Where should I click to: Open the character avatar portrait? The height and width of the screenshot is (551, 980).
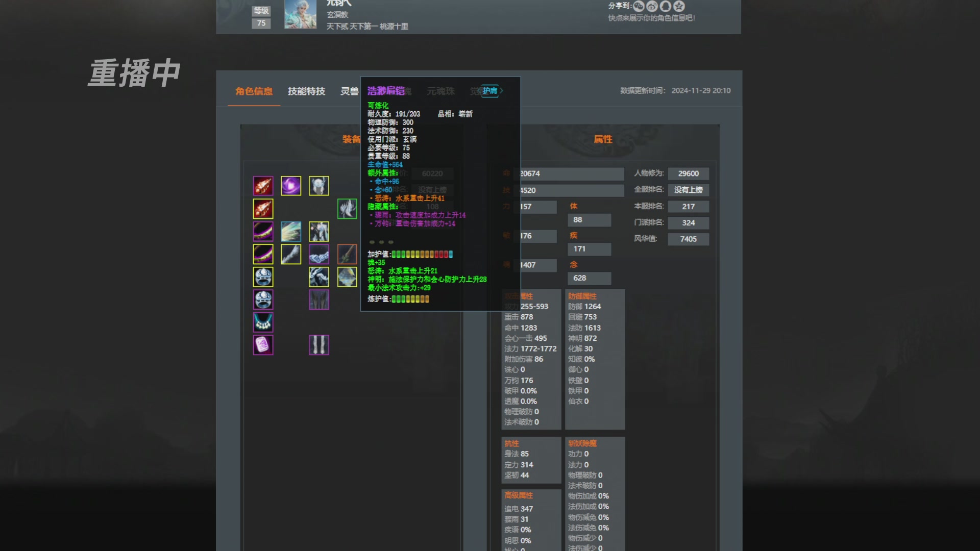pyautogui.click(x=300, y=14)
